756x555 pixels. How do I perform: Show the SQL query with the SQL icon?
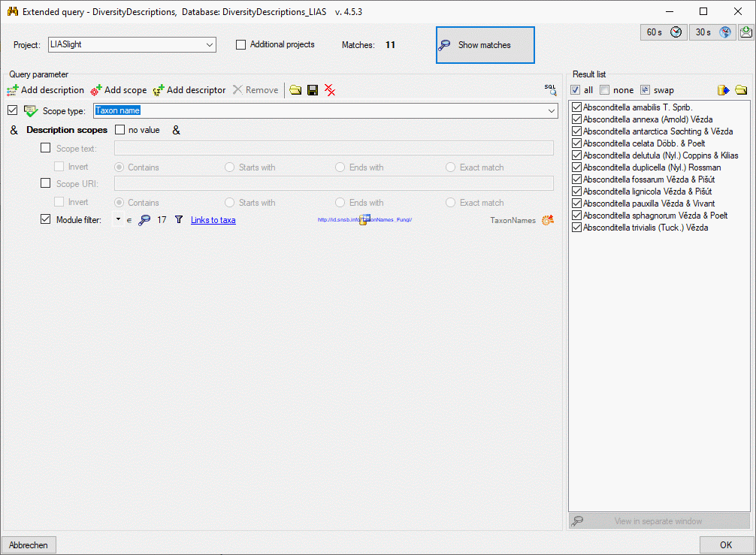pyautogui.click(x=551, y=89)
